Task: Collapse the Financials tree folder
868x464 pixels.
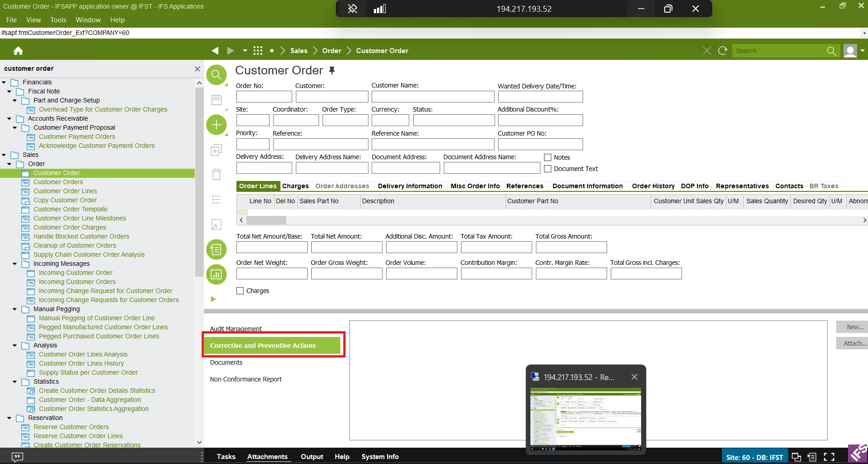Action: point(4,83)
